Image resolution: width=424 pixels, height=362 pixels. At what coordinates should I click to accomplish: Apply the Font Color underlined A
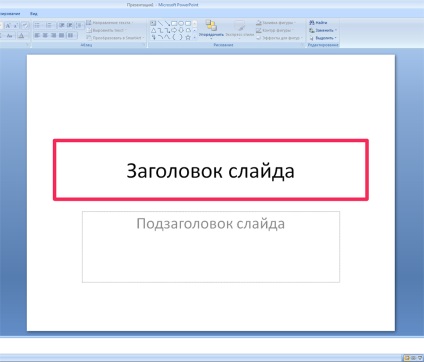coord(21,35)
